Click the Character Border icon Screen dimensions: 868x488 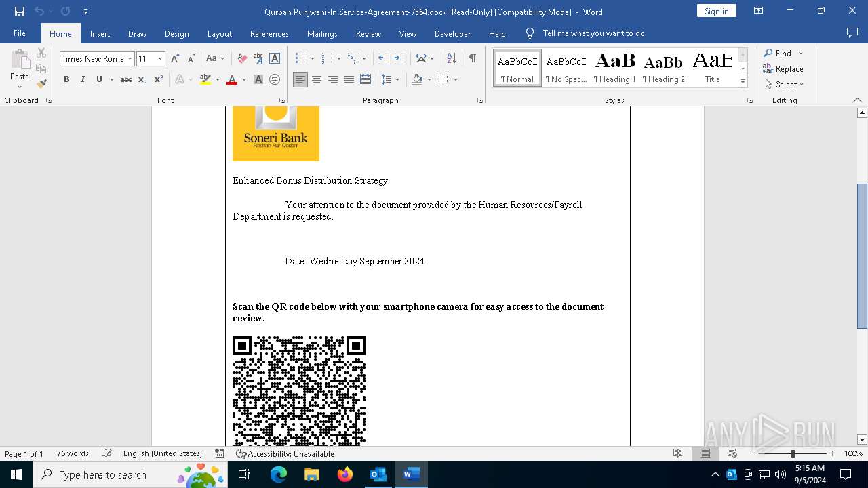pos(275,59)
